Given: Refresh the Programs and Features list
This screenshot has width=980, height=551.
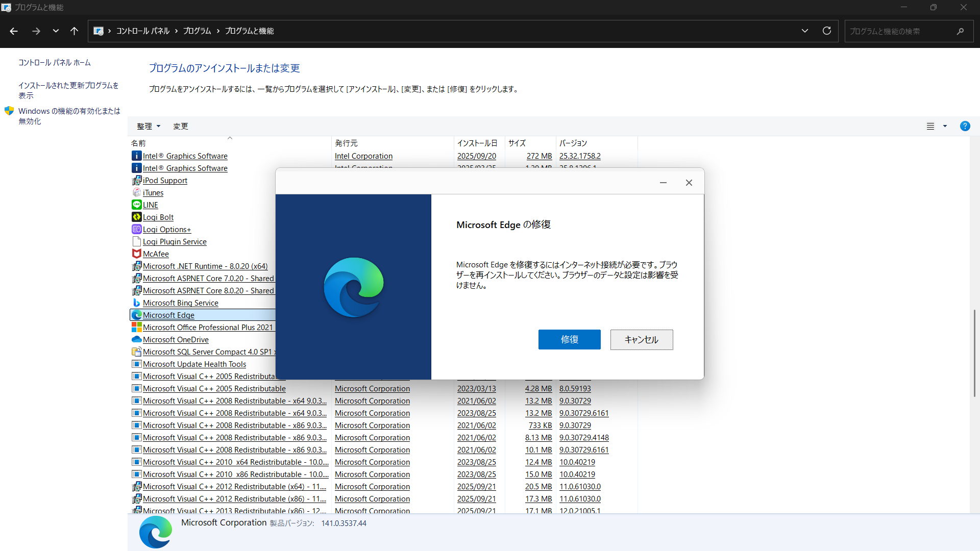Looking at the screenshot, I should 827,31.
